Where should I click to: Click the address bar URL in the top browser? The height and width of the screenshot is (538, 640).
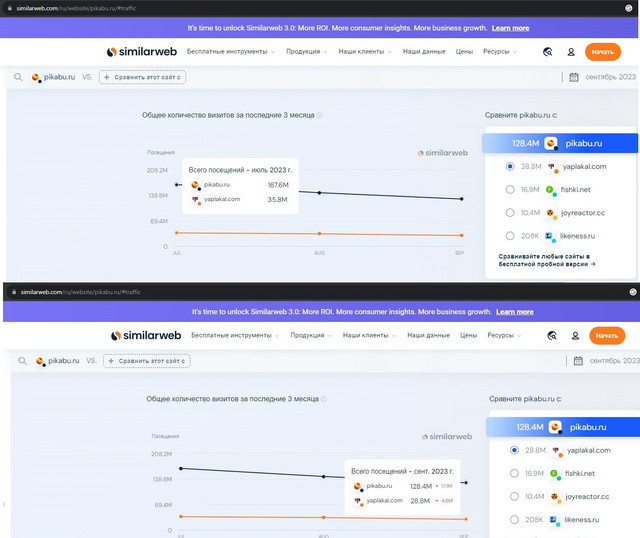(76, 8)
